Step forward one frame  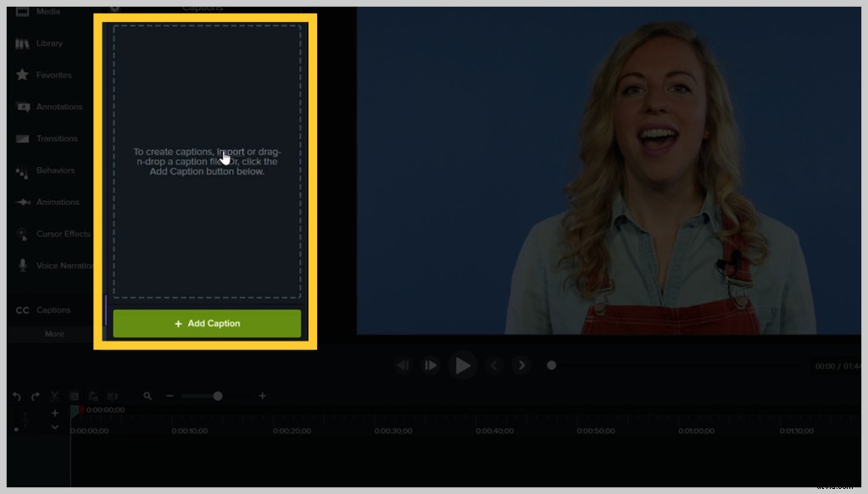pos(431,364)
